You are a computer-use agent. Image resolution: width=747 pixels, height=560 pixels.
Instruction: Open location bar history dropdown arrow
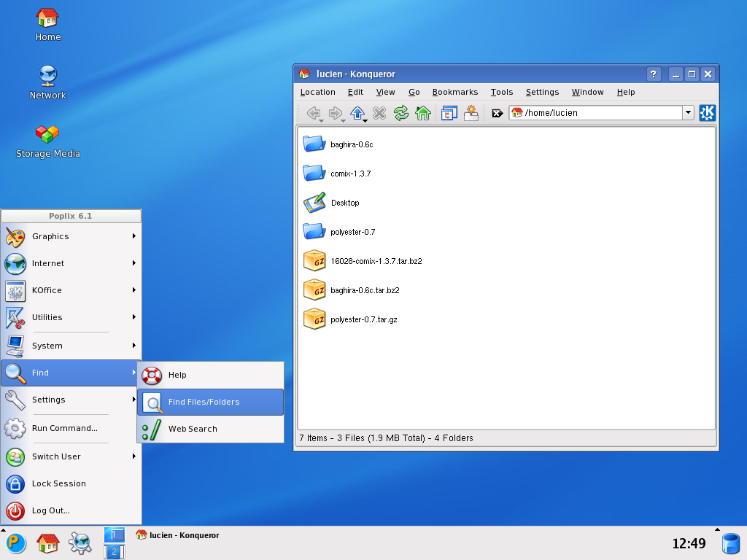688,113
